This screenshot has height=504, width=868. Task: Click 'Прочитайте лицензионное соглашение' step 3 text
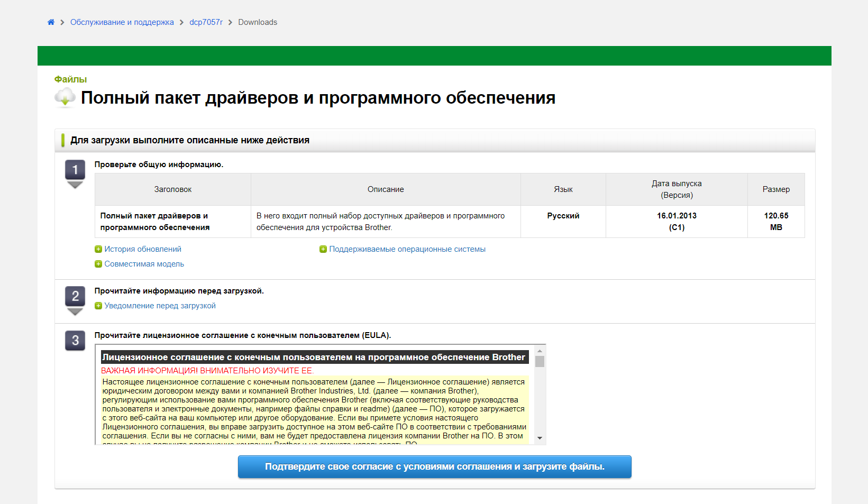(x=243, y=335)
